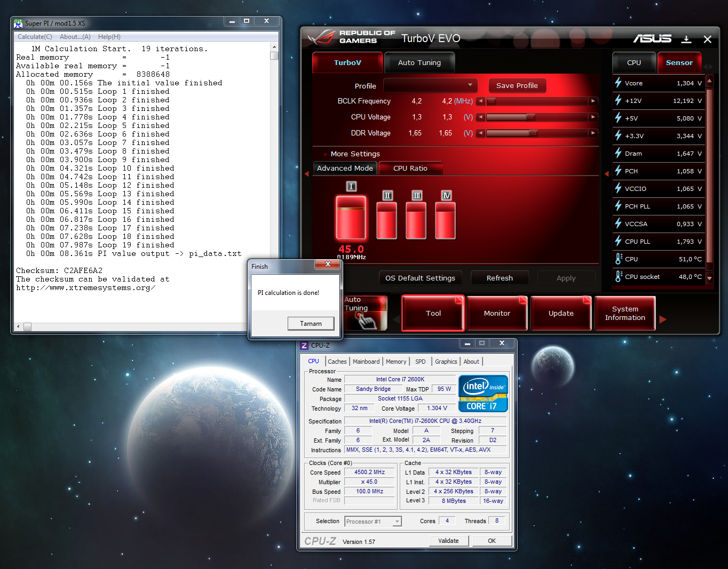Image resolution: width=728 pixels, height=569 pixels.
Task: Click the red arrow left of Sensor panel
Action: pos(606,174)
